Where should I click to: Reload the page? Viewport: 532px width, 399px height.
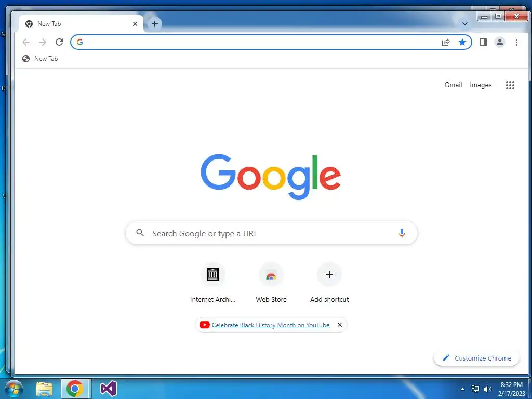59,42
